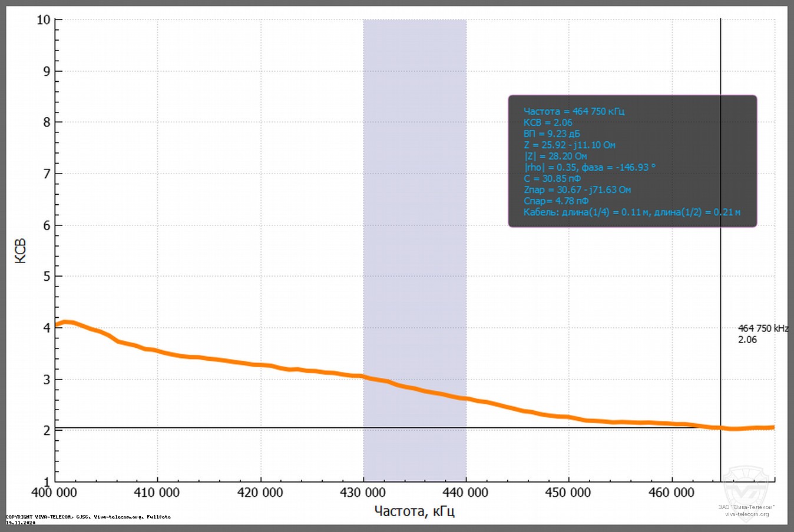Open the viva-telecom.org link under the logo
The height and width of the screenshot is (532, 794).
(746, 514)
